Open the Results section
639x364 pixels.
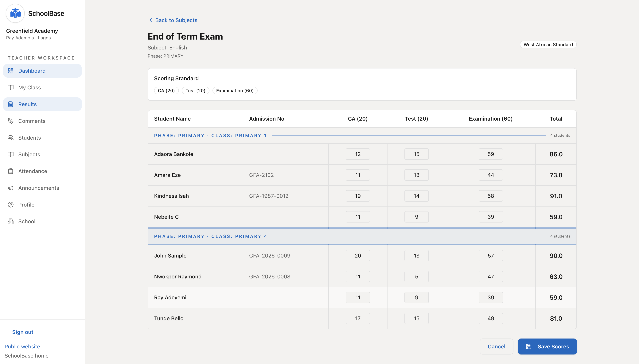(x=42, y=104)
